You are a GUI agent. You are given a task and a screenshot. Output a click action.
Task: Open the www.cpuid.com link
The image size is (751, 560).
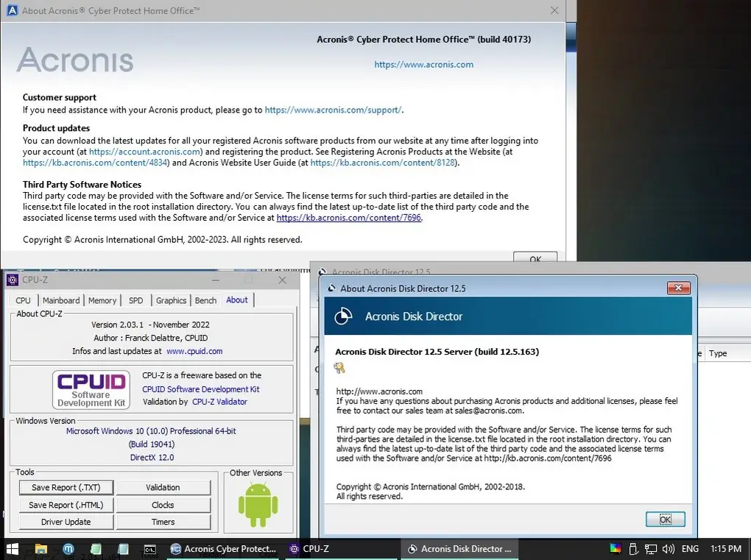(194, 351)
